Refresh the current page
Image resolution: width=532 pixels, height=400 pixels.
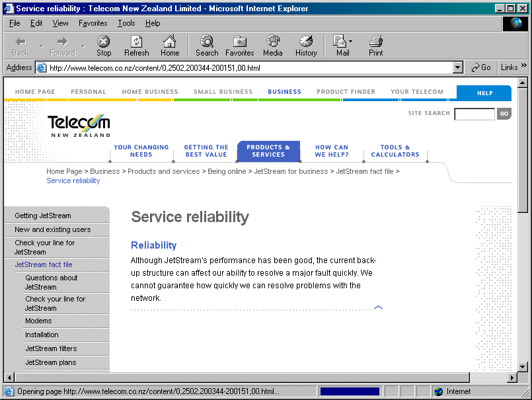coord(137,46)
